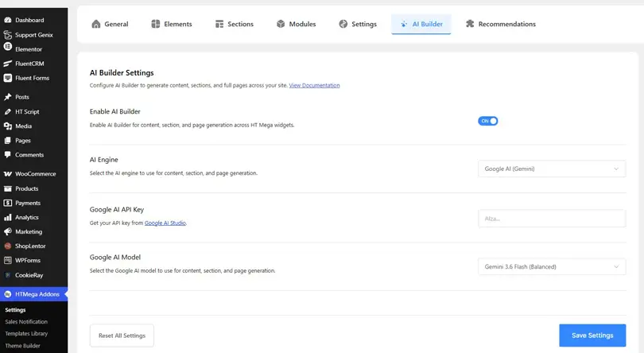Click the Settings tab globe icon

click(x=343, y=24)
